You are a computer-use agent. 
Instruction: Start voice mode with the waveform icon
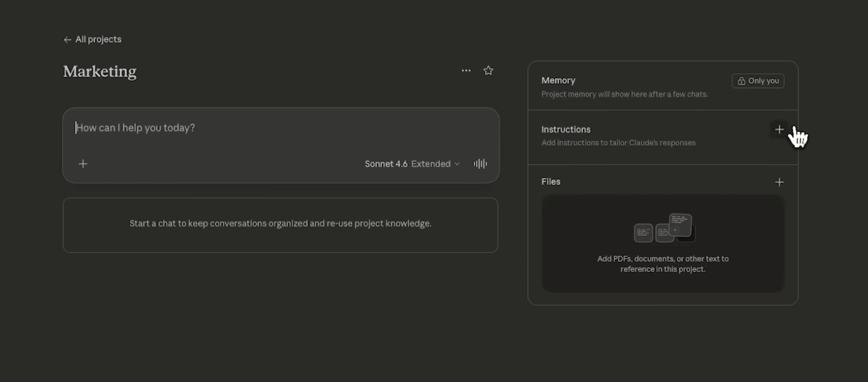click(480, 164)
